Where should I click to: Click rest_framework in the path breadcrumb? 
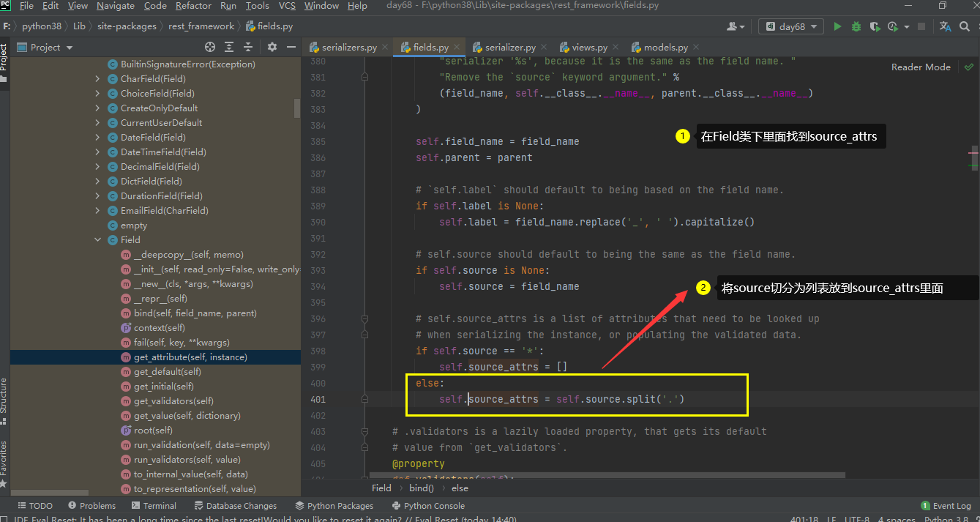click(201, 26)
